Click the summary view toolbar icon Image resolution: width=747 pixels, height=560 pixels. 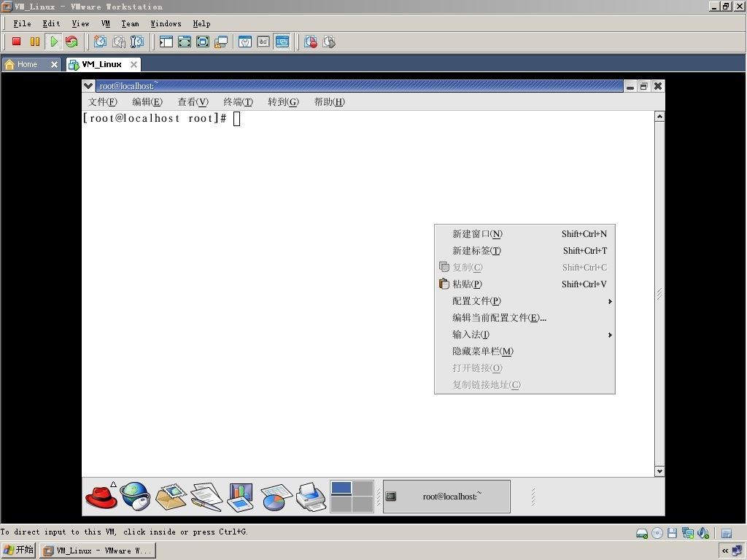245,42
